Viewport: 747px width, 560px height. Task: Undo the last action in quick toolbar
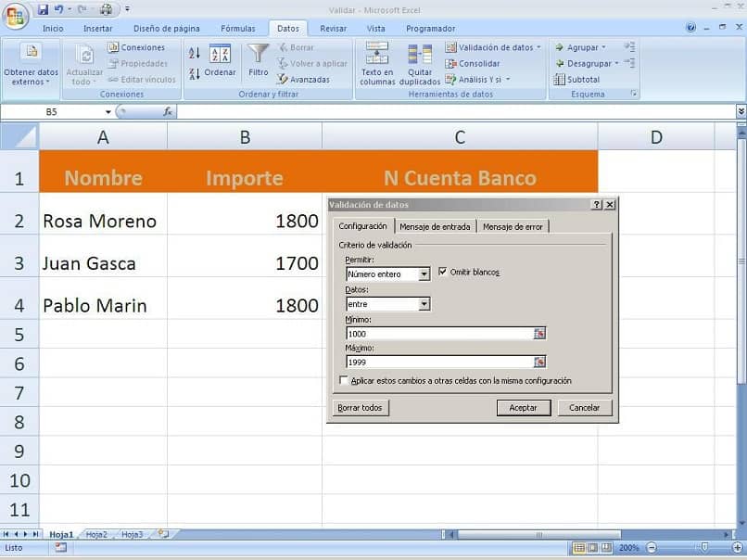(x=58, y=9)
